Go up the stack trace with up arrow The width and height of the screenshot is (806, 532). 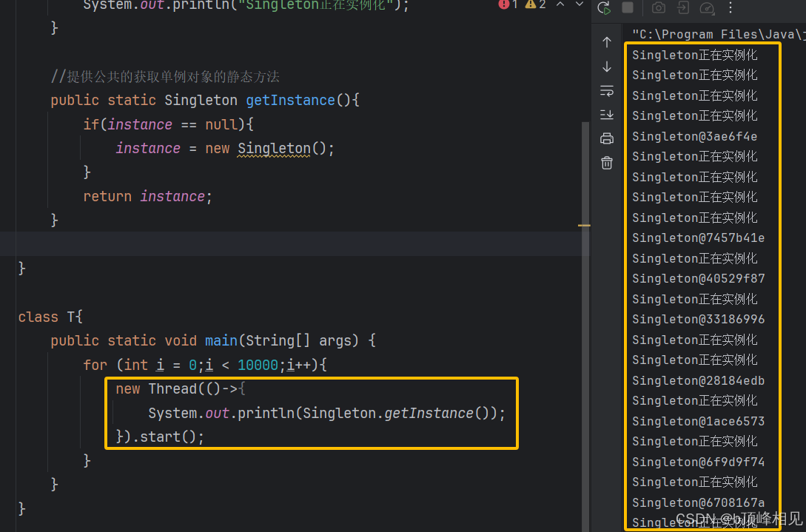(607, 42)
